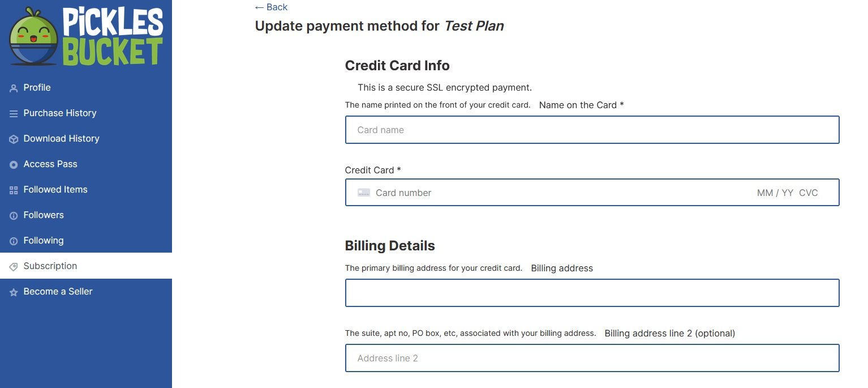
Task: Click the Access Pass circle icon
Action: point(14,165)
